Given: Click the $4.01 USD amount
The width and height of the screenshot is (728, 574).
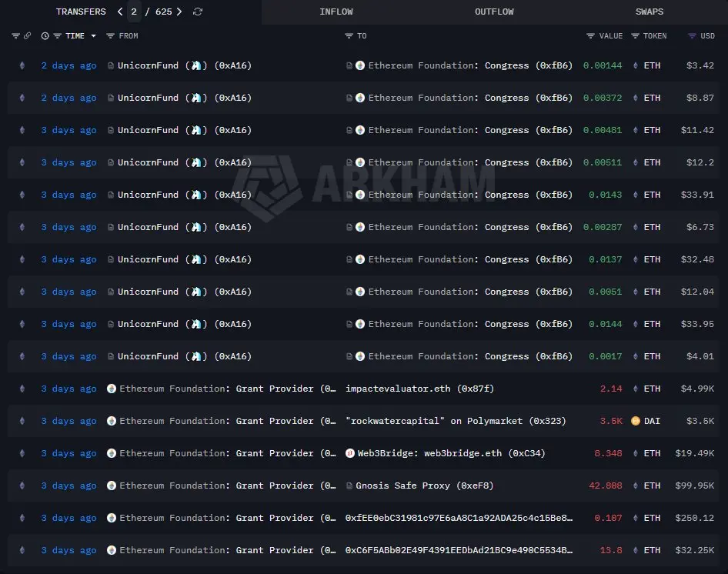Looking at the screenshot, I should (700, 356).
